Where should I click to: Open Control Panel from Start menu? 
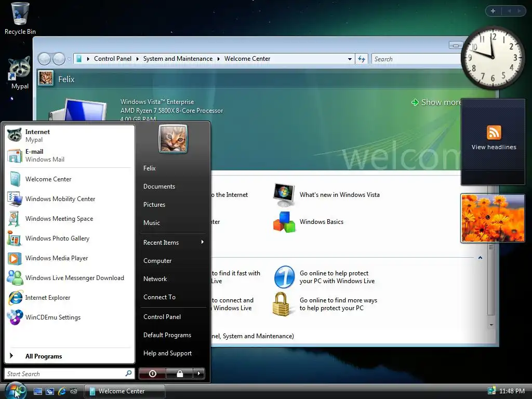[x=174, y=316]
